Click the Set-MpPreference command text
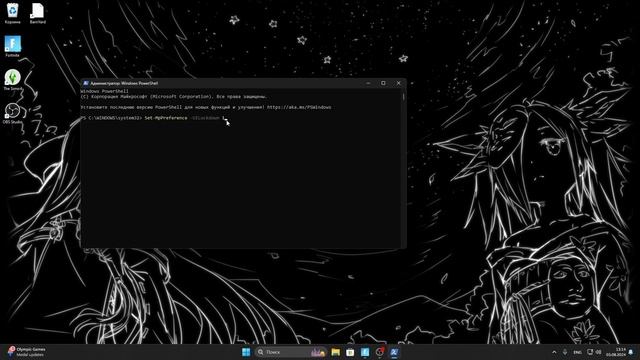This screenshot has height=360, width=640. pos(166,118)
